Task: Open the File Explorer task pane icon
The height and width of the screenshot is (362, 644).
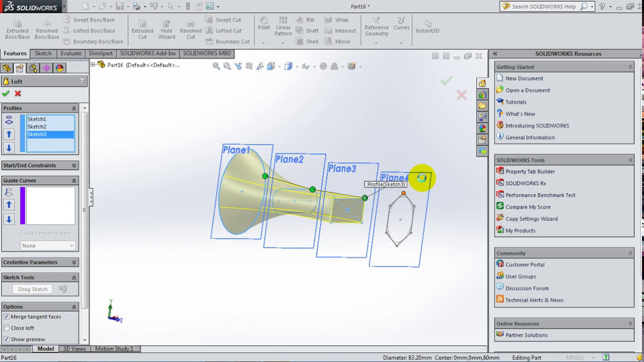Action: 482,106
